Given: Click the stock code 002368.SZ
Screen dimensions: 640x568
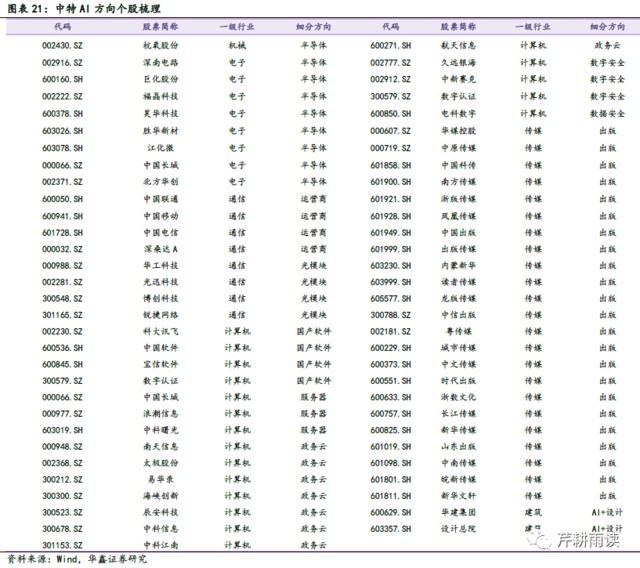Looking at the screenshot, I should [62, 463].
